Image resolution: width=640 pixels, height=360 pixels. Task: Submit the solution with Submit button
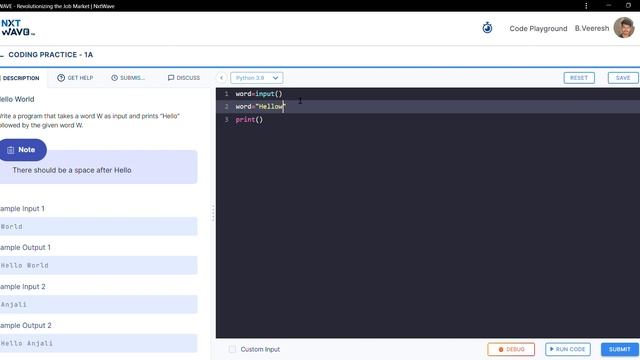pos(620,349)
